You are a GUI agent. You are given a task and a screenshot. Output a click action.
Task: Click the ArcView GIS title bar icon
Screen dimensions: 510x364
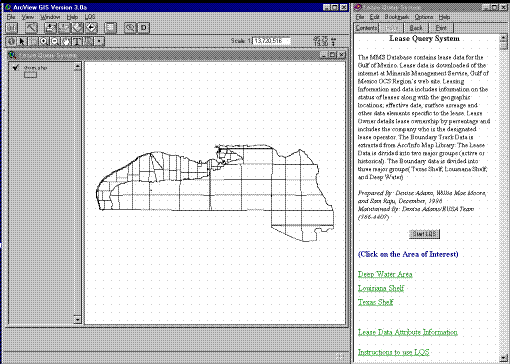pyautogui.click(x=8, y=7)
